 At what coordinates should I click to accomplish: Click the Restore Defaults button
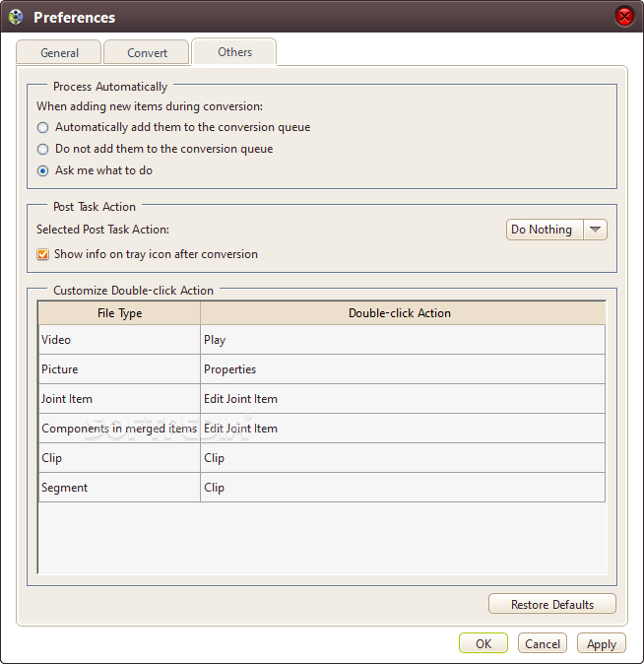[552, 604]
